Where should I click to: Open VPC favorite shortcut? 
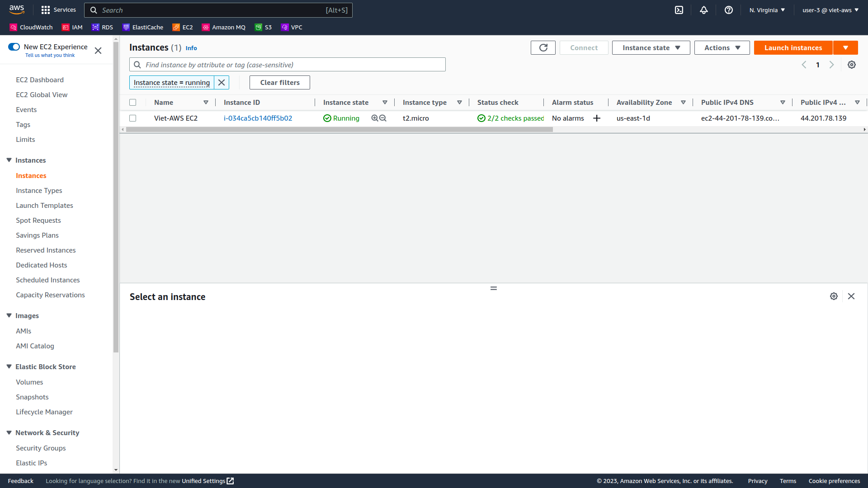[x=292, y=27]
